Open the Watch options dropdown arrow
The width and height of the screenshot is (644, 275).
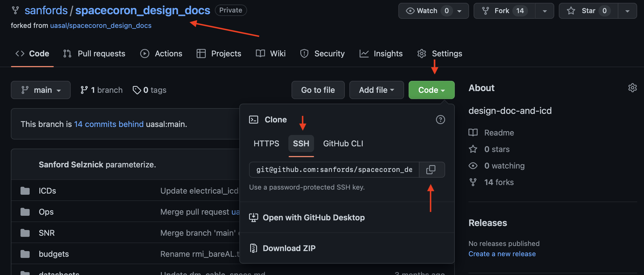459,11
